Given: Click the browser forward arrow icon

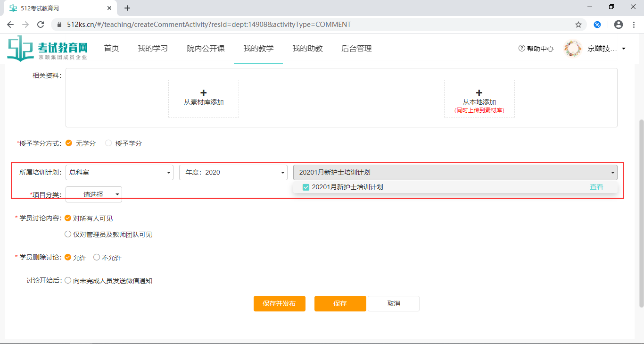Looking at the screenshot, I should [25, 25].
